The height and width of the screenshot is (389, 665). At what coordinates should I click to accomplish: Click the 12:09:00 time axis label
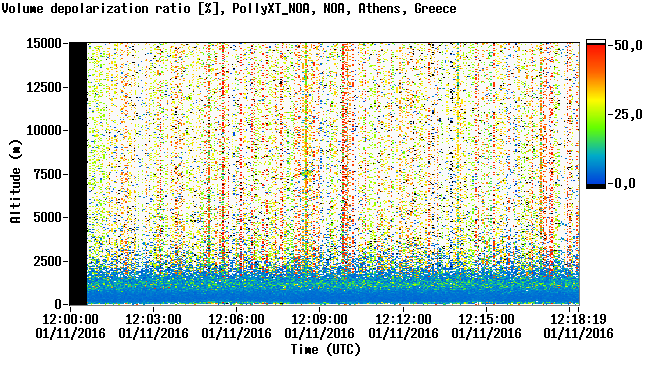[x=319, y=319]
